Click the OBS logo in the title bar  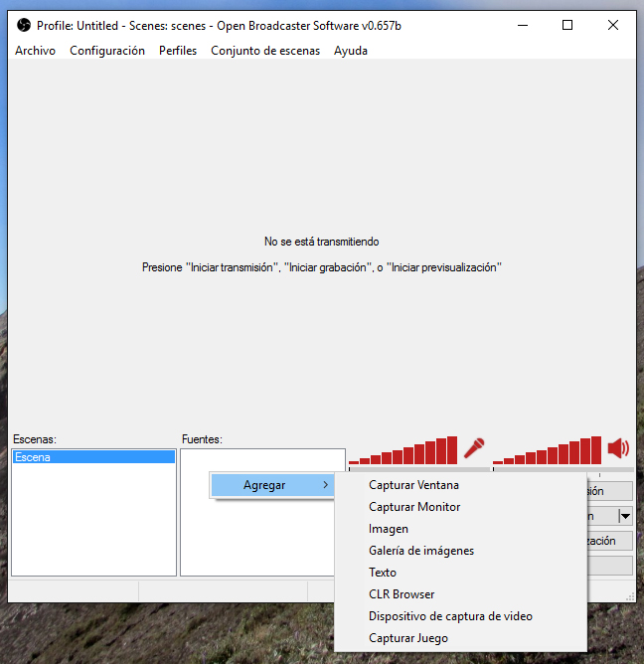click(x=24, y=26)
